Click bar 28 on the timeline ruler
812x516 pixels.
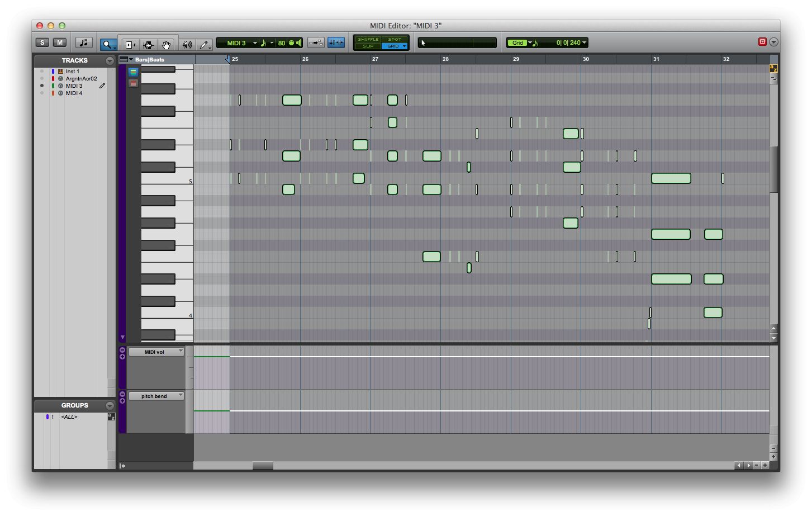pos(445,59)
